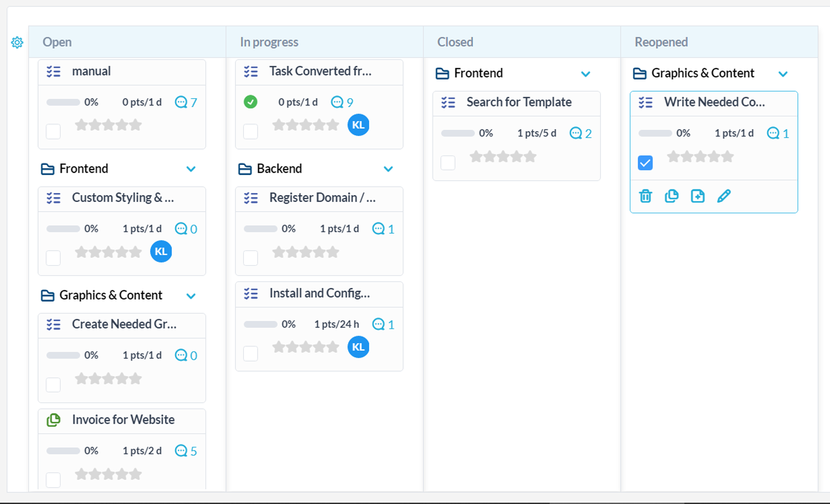
Task: Click the KL avatar on Task Converted card
Action: point(358,125)
